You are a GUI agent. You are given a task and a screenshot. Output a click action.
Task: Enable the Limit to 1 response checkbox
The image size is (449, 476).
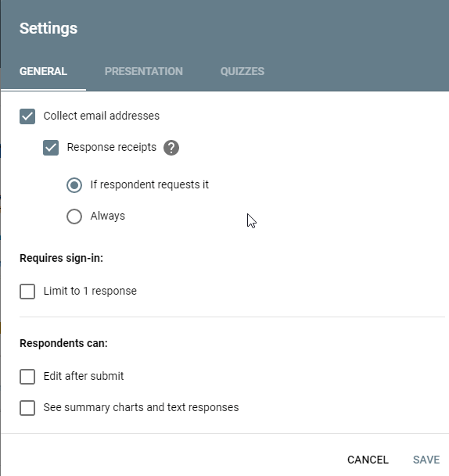pos(27,292)
